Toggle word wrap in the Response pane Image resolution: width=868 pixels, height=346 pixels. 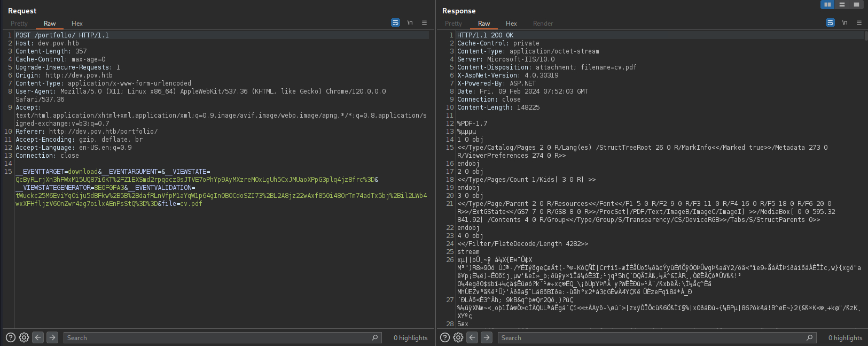(830, 22)
